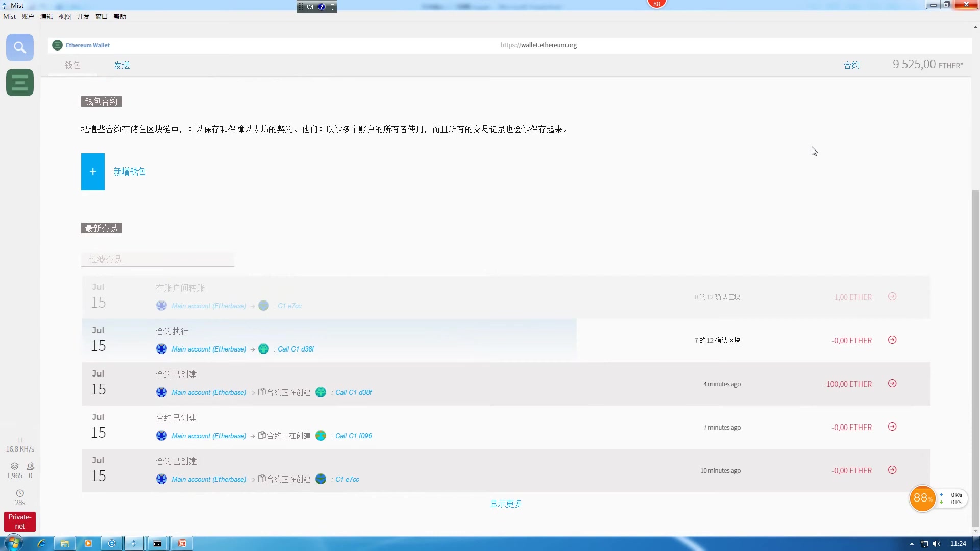
Task: Click the orange 88% floating monitor widget
Action: (x=922, y=498)
